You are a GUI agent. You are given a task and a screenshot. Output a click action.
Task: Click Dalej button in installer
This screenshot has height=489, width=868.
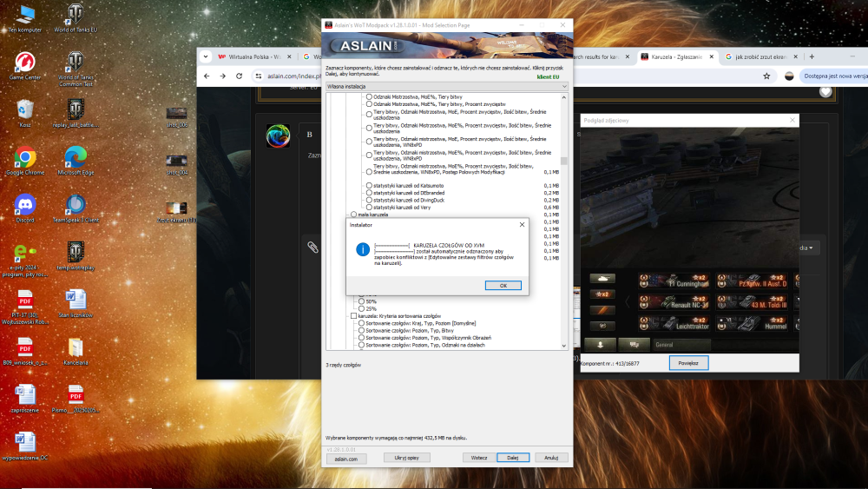513,458
